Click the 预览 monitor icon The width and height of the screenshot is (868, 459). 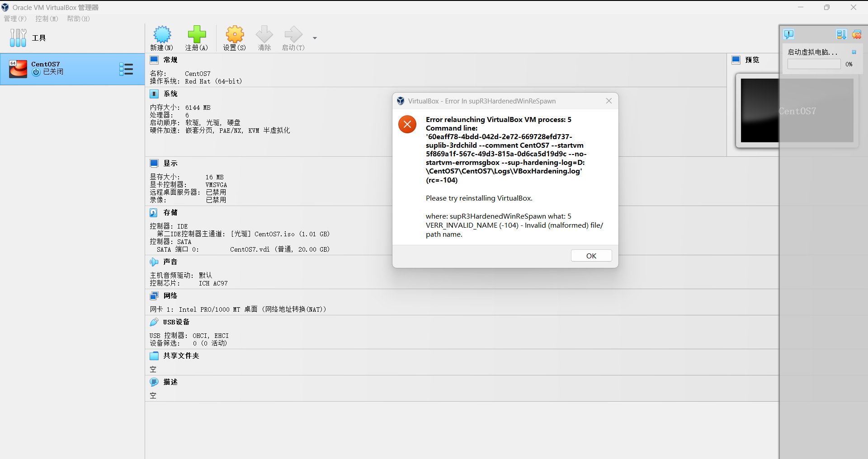736,60
